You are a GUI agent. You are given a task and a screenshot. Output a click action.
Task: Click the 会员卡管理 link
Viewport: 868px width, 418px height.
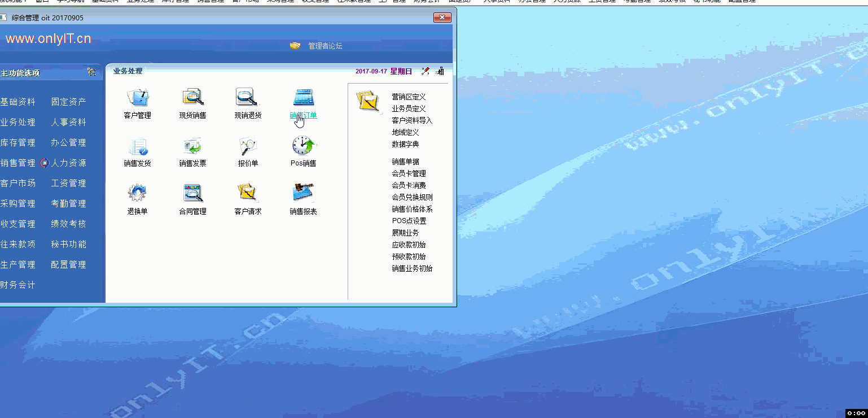click(x=409, y=174)
